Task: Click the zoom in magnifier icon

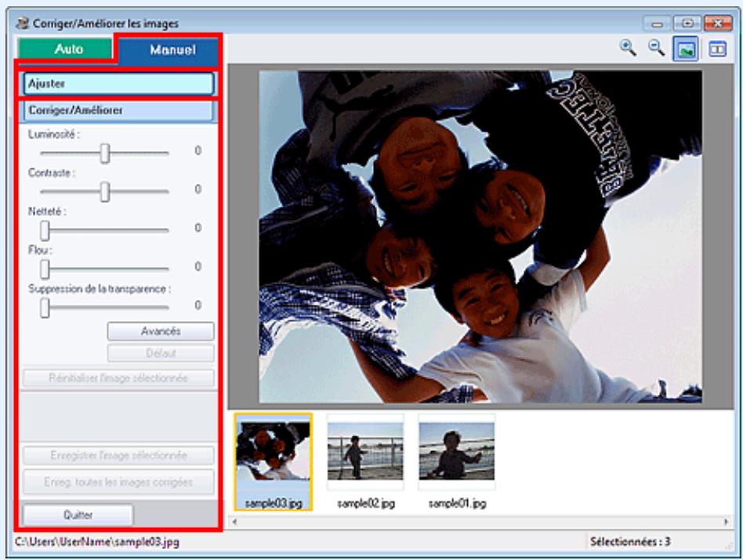Action: pos(628,48)
